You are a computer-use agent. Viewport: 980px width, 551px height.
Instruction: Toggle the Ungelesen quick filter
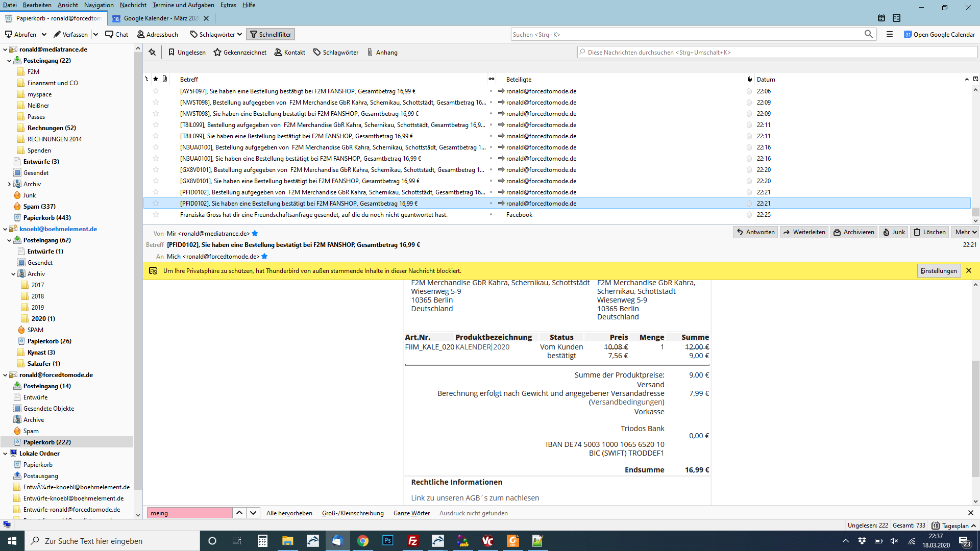pyautogui.click(x=187, y=52)
